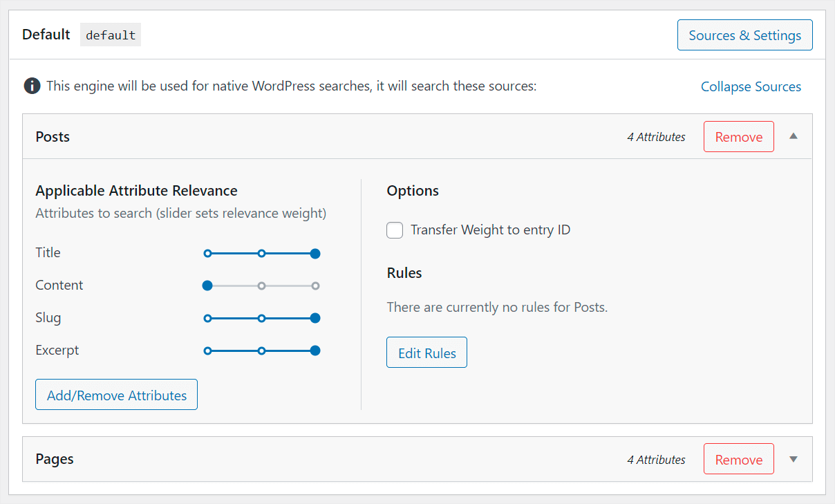Open Sources & Settings
Viewport: 835px width, 504px height.
744,35
